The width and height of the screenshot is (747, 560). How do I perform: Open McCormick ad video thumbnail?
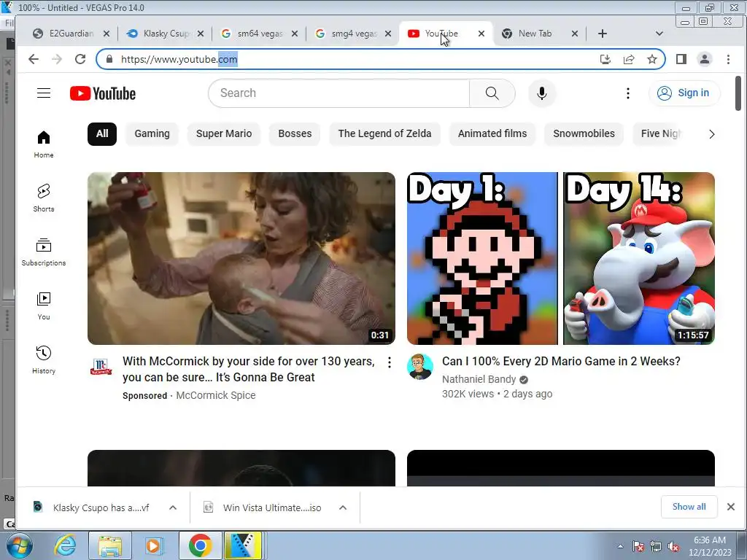[241, 258]
